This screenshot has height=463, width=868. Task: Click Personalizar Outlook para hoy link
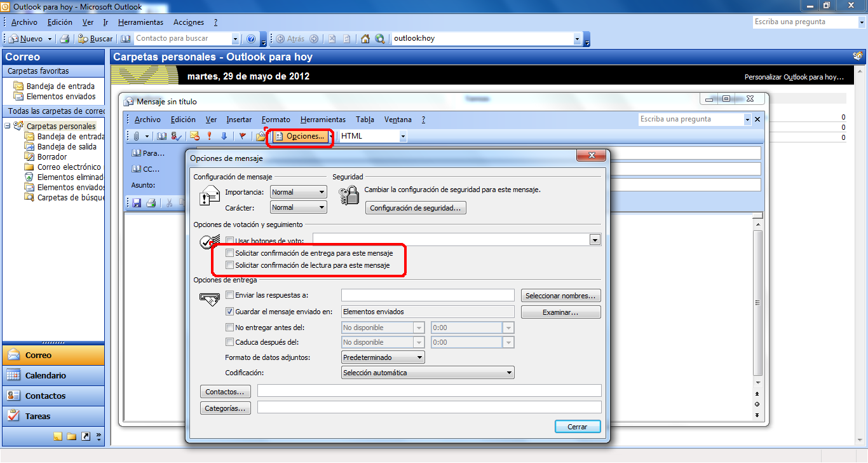(x=794, y=77)
